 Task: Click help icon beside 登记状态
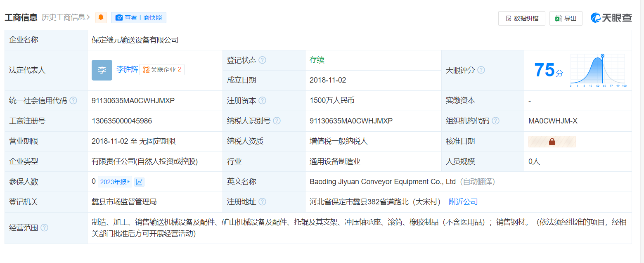tap(262, 60)
